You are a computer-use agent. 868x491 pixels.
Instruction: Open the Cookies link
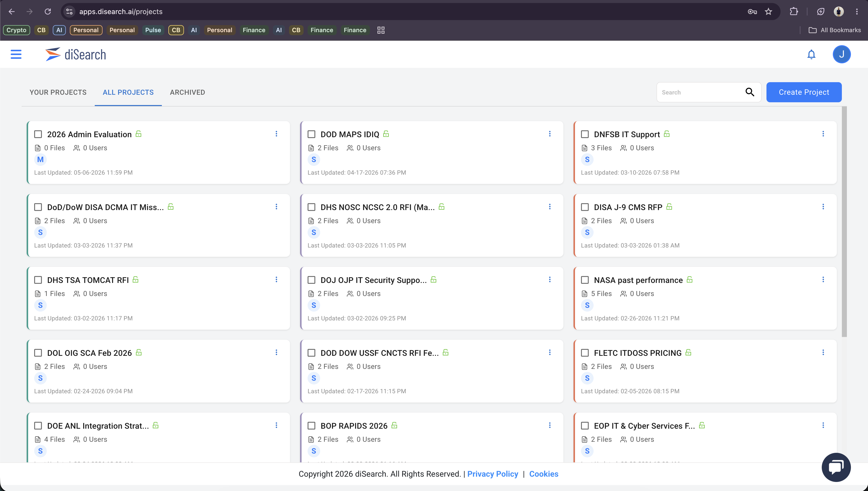(544, 474)
